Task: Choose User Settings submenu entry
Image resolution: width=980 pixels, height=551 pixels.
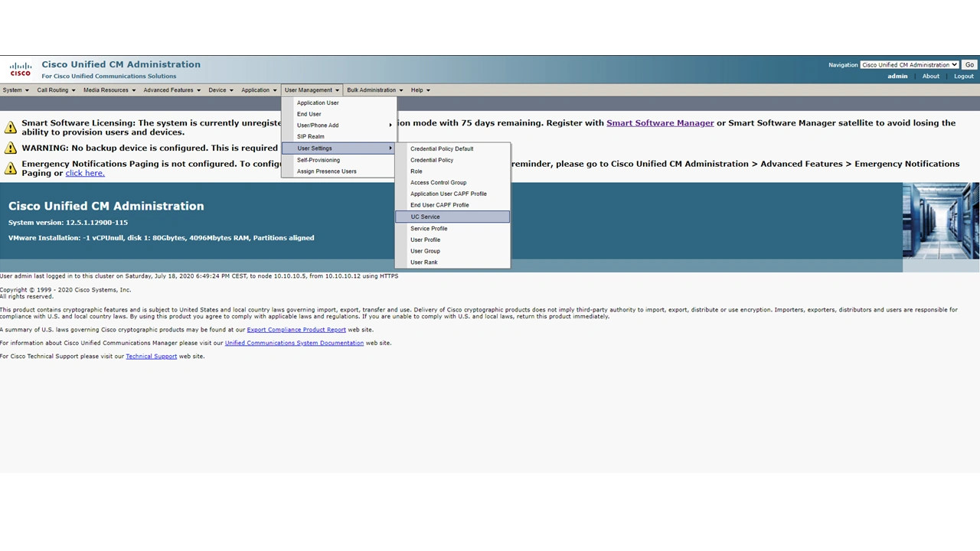Action: 338,148
